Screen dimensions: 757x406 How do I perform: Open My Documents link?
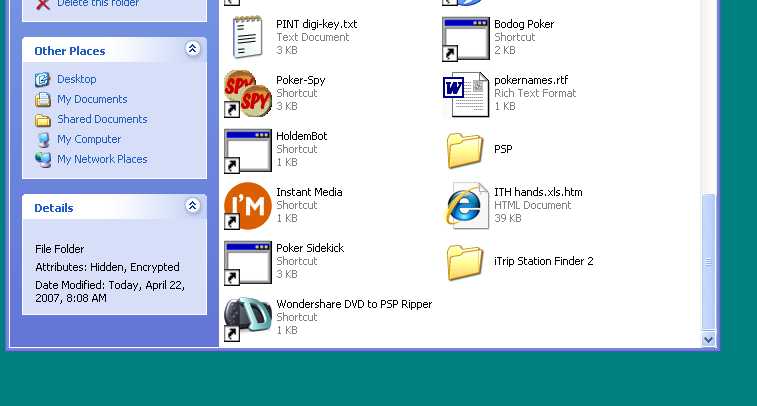pyautogui.click(x=92, y=99)
